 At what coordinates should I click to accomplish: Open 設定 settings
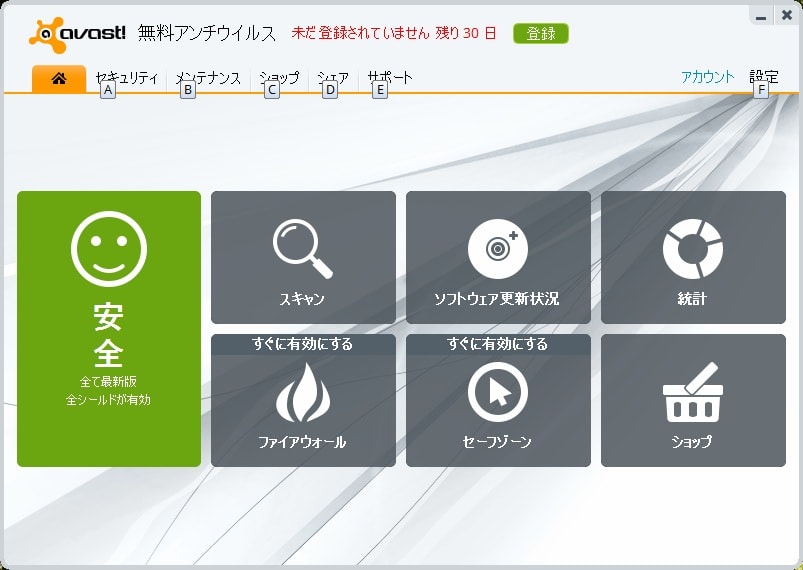(764, 77)
